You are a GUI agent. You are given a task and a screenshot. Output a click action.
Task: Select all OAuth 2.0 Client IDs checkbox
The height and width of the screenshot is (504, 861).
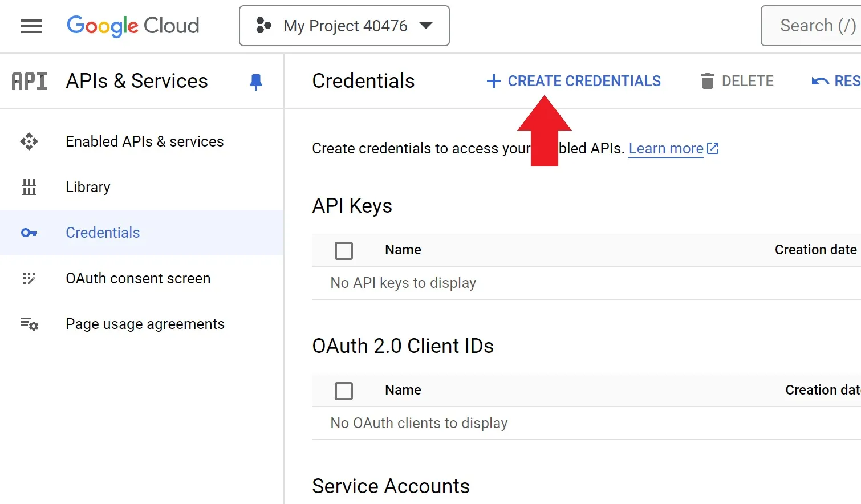[344, 391]
